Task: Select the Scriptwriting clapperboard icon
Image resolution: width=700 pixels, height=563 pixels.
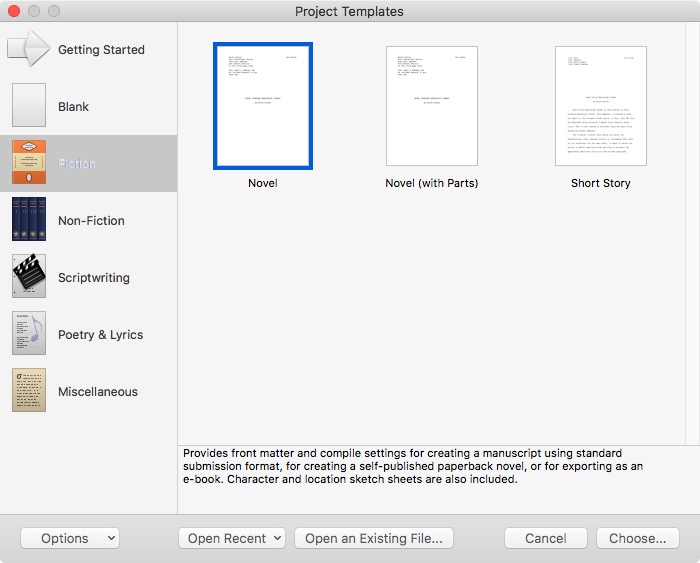Action: point(29,277)
